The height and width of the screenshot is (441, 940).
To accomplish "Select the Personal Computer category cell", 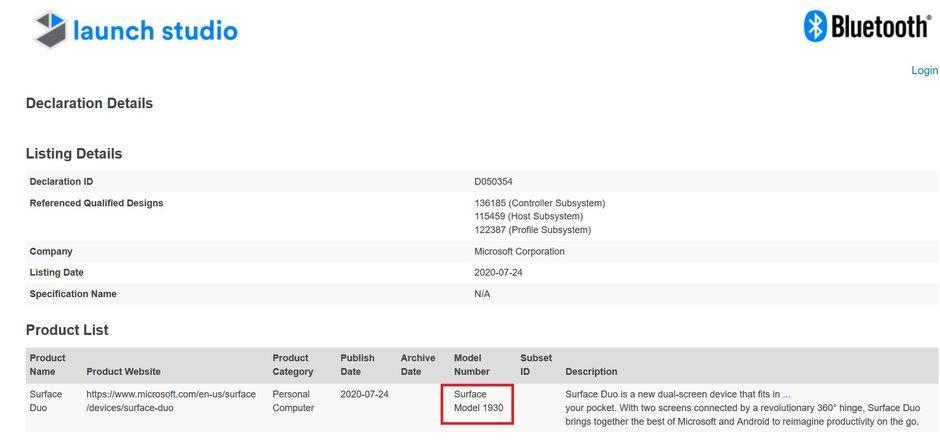I will point(293,401).
